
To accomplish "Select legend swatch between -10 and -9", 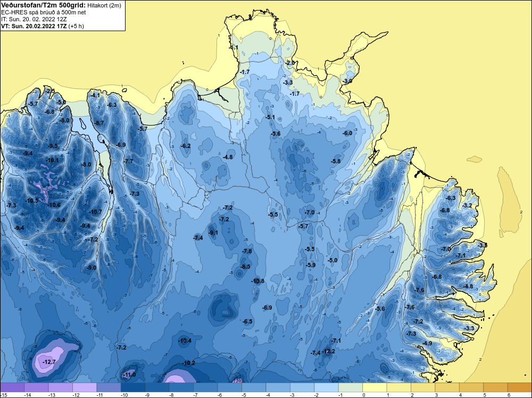I will pos(133,387).
